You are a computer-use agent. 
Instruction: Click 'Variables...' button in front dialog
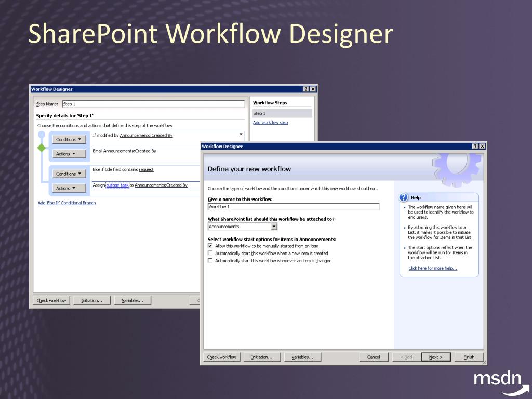point(302,357)
